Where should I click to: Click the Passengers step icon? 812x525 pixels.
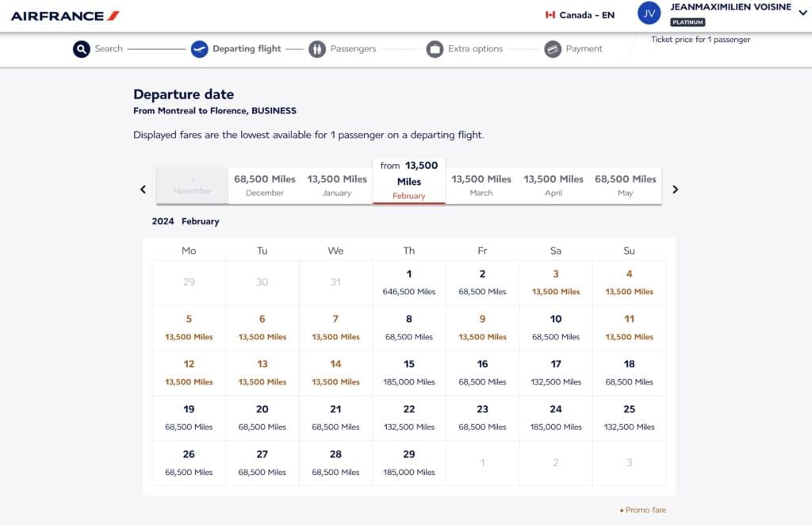317,49
